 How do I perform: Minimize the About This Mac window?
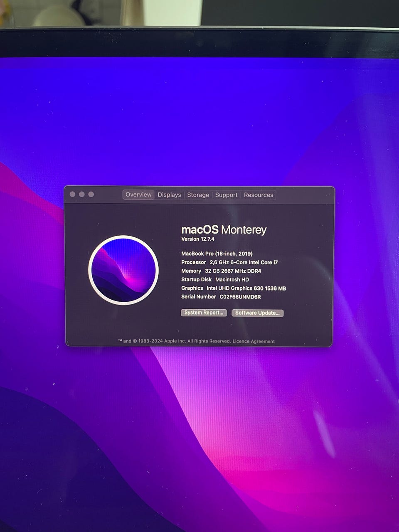(82, 194)
